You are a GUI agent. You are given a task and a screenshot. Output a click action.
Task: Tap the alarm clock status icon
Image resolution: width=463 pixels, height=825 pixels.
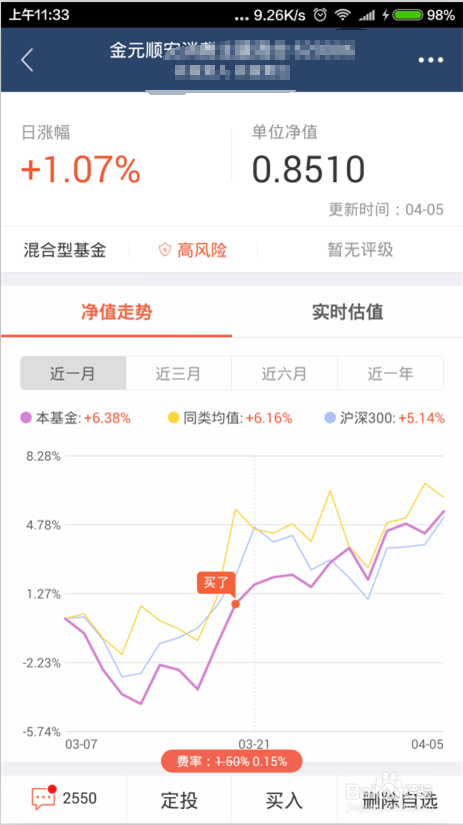click(319, 15)
